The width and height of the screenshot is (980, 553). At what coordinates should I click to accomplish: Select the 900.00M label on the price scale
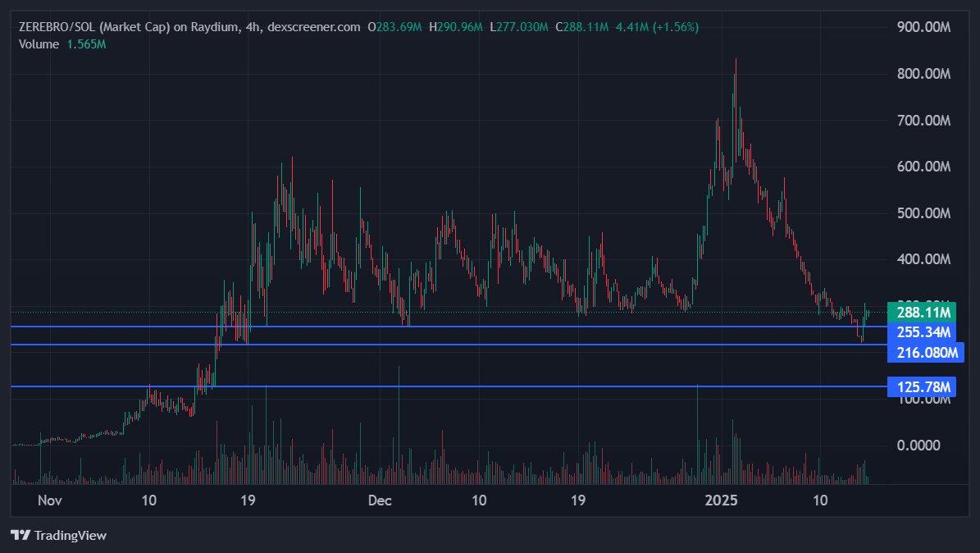pos(923,27)
